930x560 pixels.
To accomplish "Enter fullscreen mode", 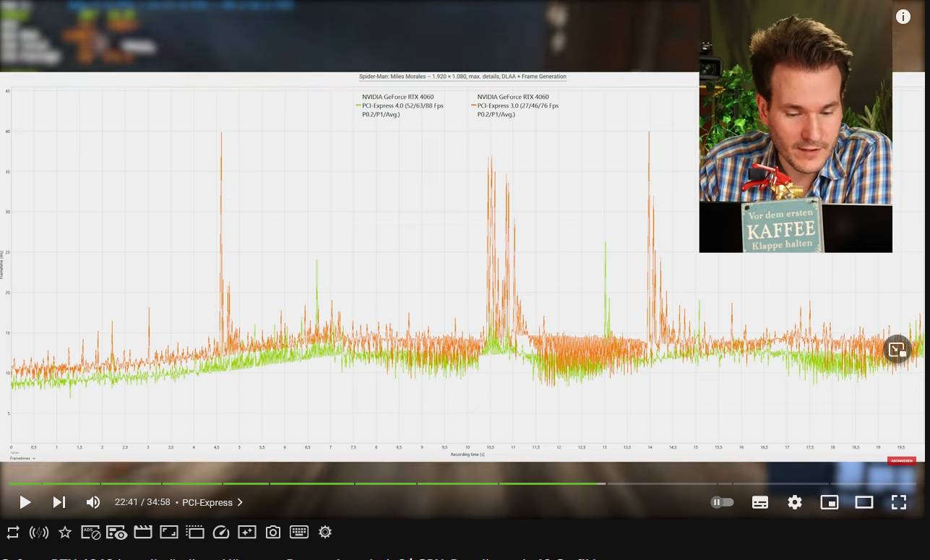I will [899, 502].
